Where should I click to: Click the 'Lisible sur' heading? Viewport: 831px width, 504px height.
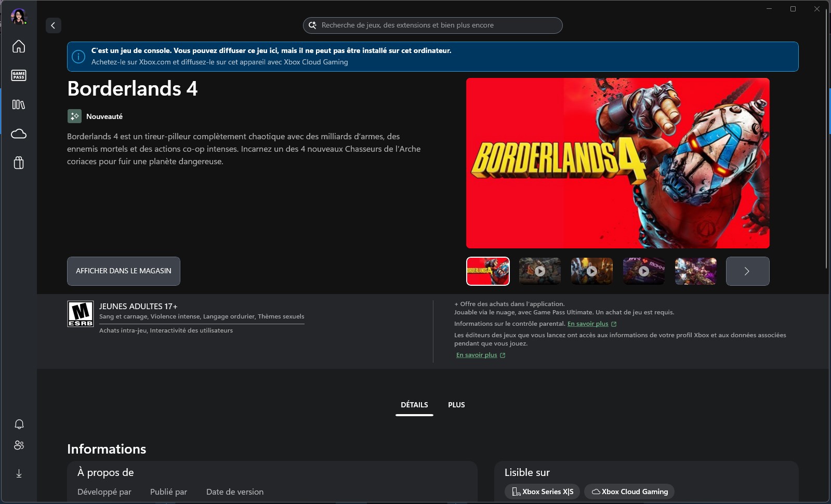(x=527, y=472)
